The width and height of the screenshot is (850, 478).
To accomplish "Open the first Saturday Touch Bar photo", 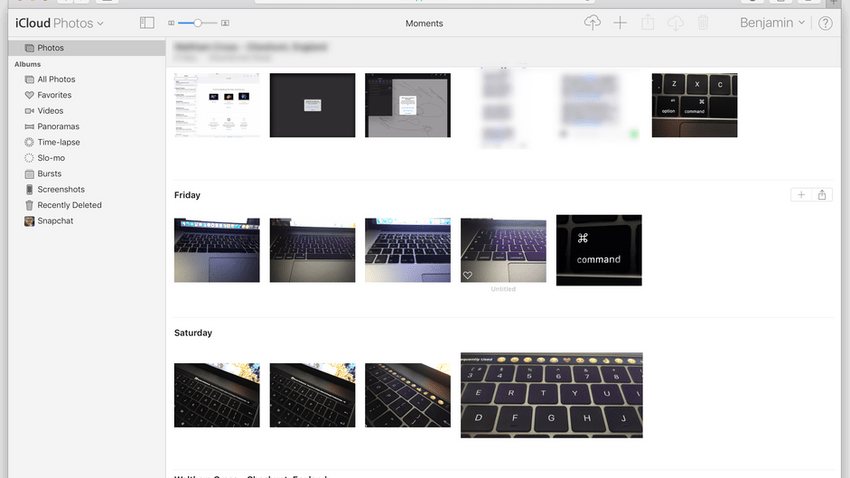I will (217, 395).
